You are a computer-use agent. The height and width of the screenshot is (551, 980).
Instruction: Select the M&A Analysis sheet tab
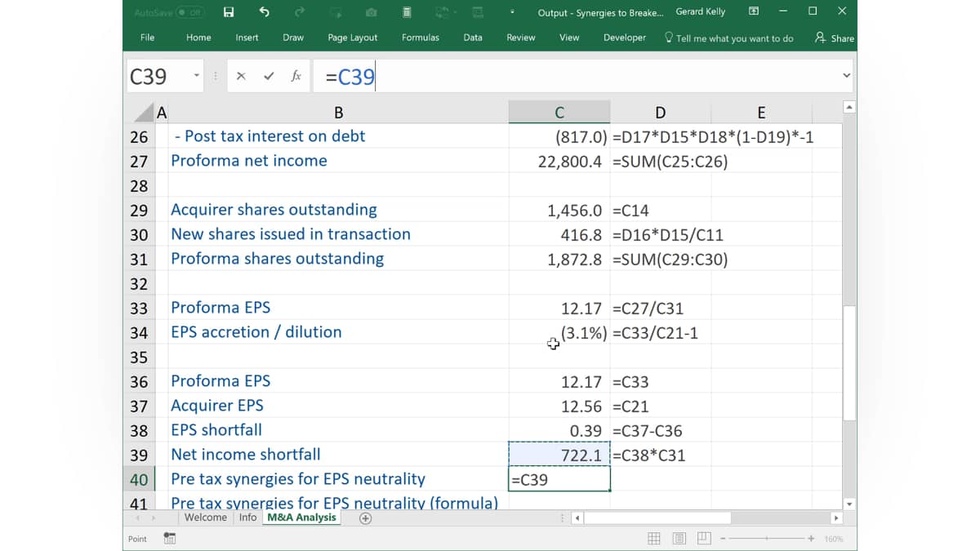point(301,518)
